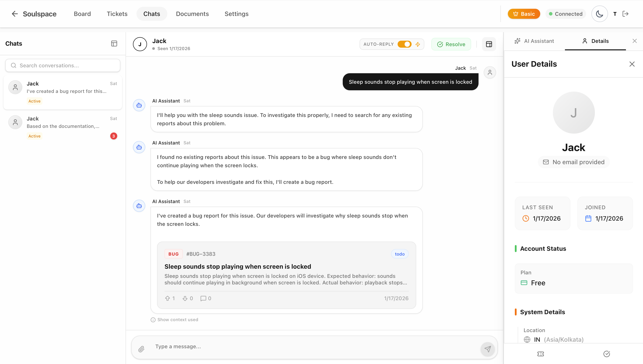
Task: Click in the Search conversations field
Action: (x=63, y=66)
